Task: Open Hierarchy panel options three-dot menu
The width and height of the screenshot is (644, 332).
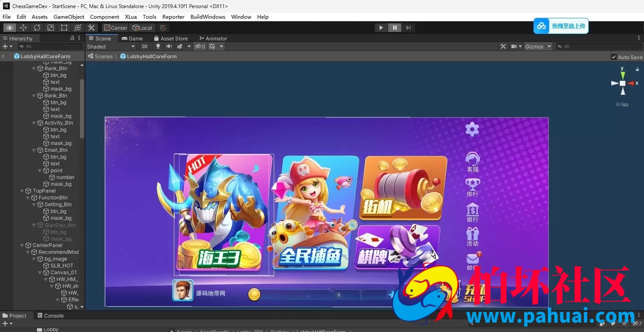Action: pyautogui.click(x=79, y=38)
